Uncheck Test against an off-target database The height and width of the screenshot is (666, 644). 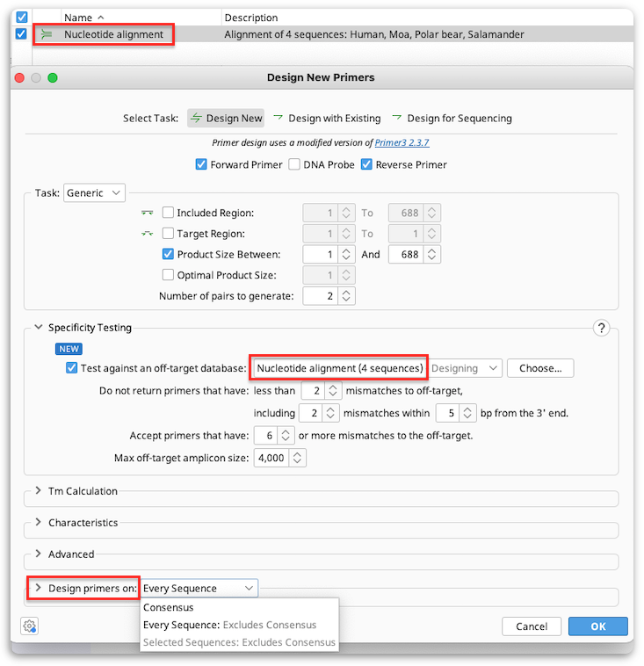click(71, 368)
